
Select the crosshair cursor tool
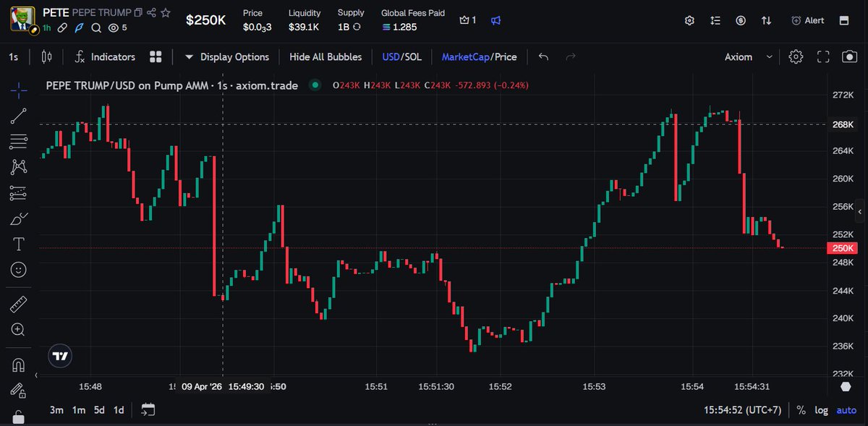click(19, 89)
